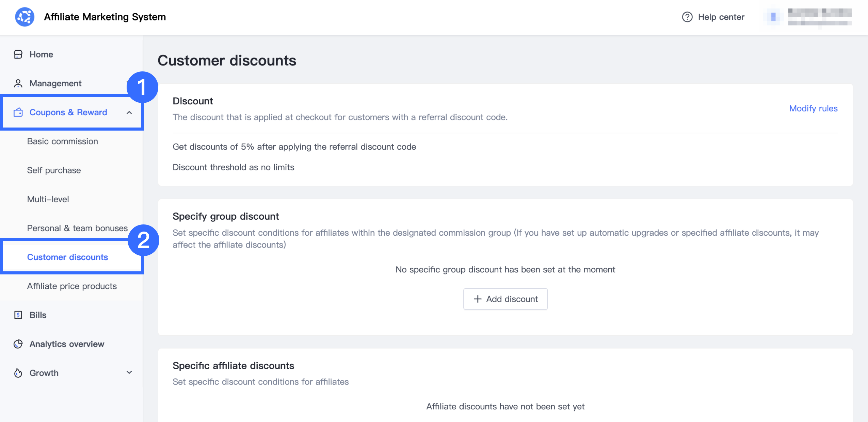868x422 pixels.
Task: Click the Growth flame icon
Action: 18,373
